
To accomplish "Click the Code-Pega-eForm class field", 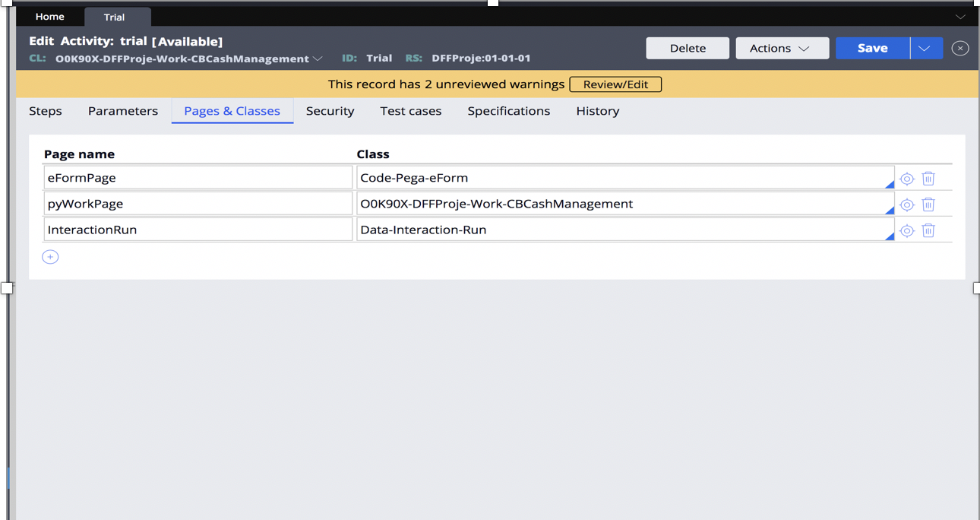I will coord(625,178).
